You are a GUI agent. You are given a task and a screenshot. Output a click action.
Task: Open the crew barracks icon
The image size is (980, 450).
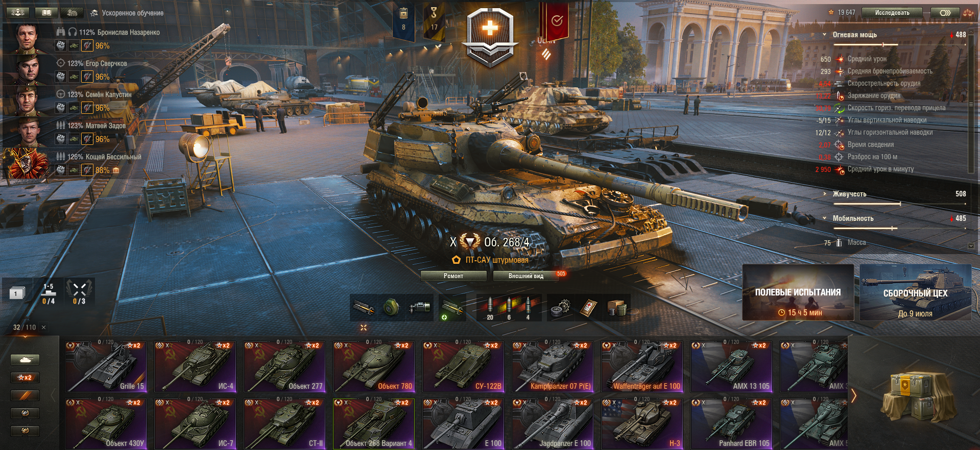[x=18, y=12]
